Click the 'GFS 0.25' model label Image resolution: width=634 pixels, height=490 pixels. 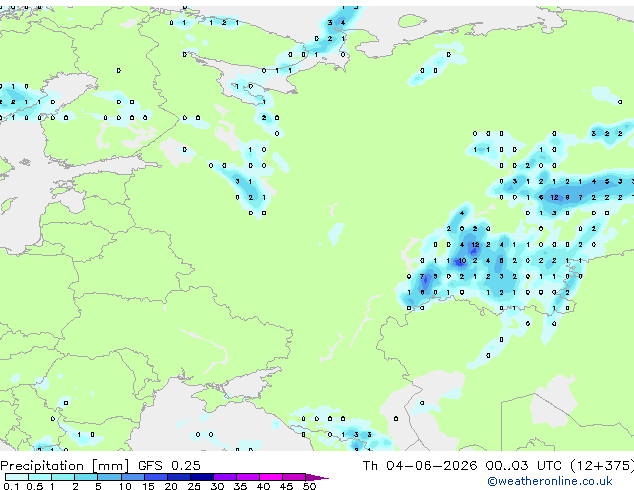(x=169, y=466)
